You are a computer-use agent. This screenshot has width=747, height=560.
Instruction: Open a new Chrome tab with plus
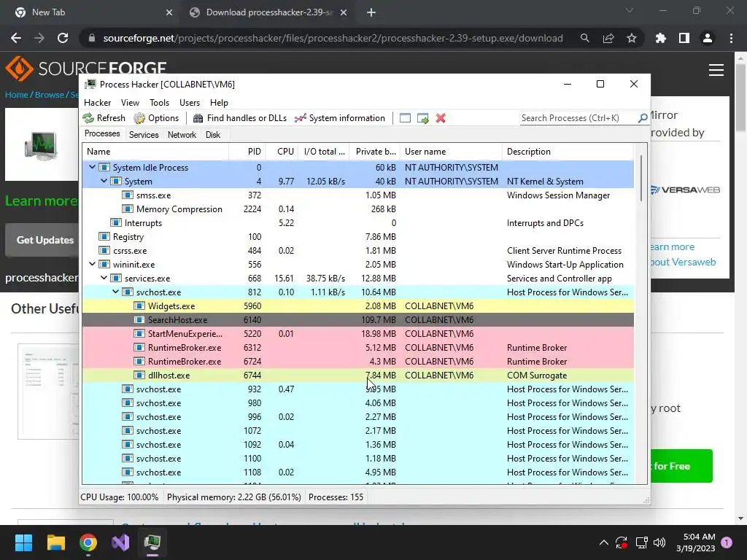371,12
